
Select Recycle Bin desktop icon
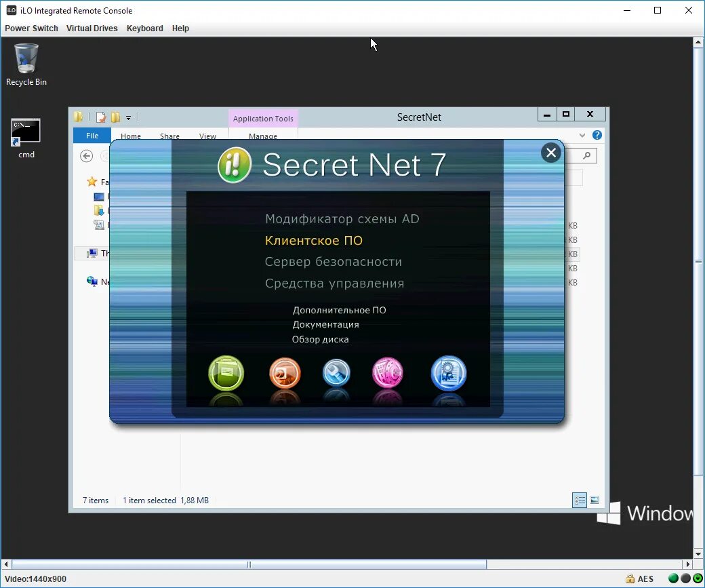tap(26, 65)
